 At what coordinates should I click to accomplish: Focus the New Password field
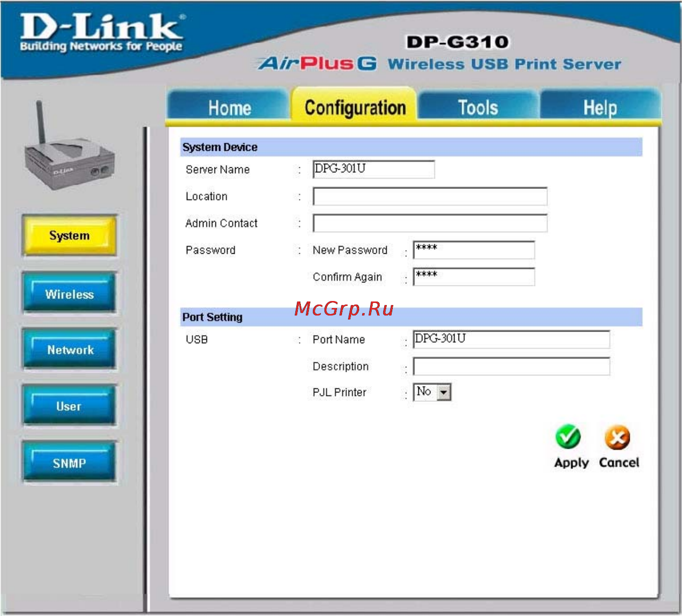pos(474,250)
